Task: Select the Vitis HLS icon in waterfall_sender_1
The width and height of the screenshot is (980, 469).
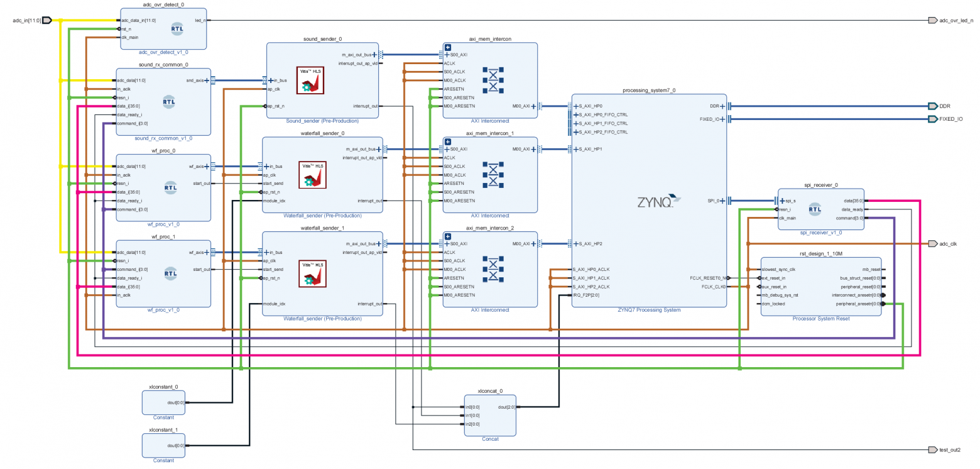Action: pos(313,273)
